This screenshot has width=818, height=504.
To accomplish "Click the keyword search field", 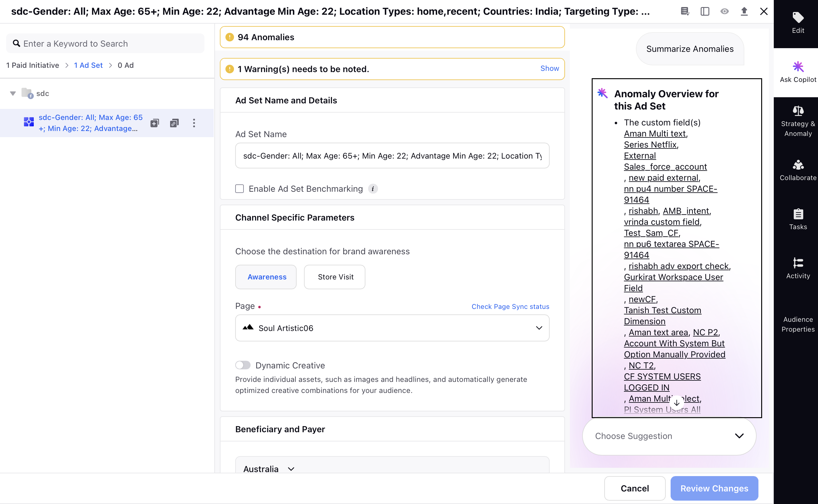I will (105, 43).
